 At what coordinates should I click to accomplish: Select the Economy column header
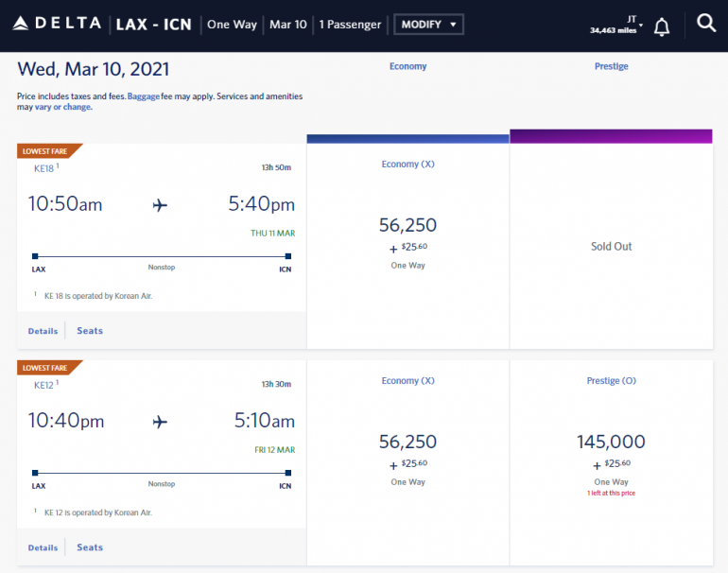click(407, 66)
